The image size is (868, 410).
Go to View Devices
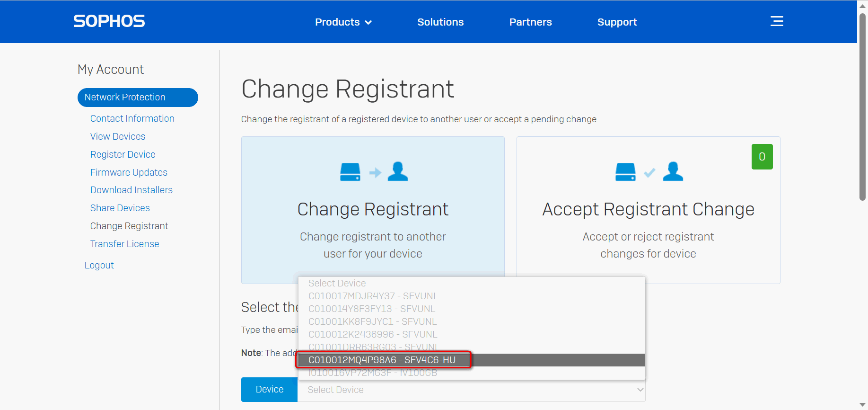(118, 136)
